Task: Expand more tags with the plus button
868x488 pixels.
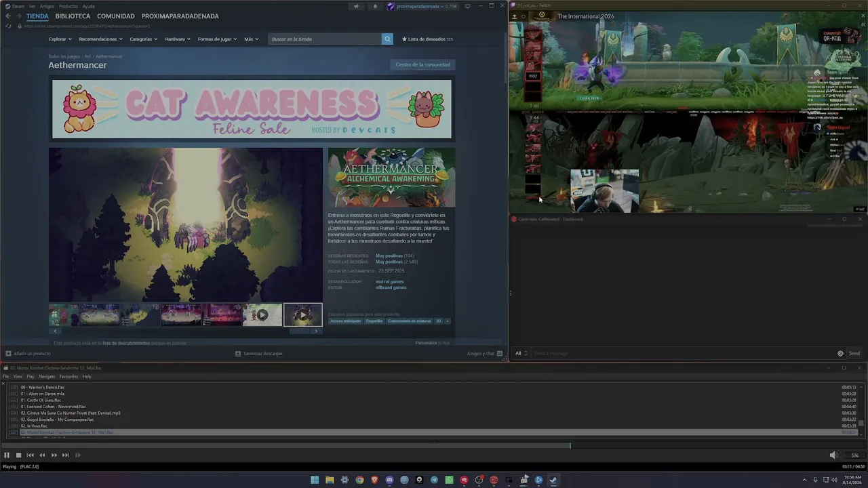Action: (x=448, y=321)
